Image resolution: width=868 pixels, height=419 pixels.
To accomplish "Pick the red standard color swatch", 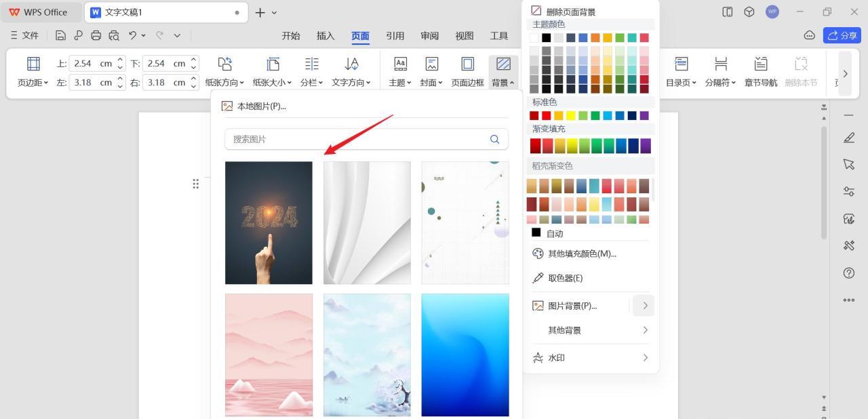I will 547,115.
